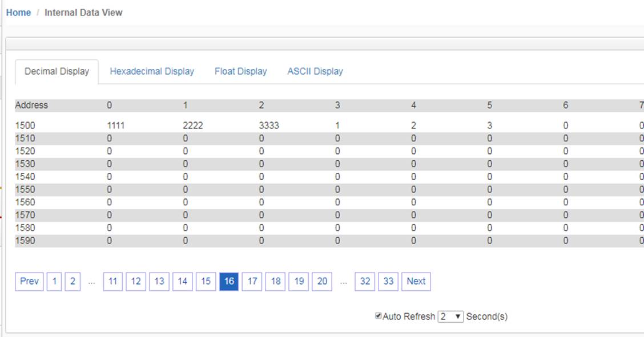
Task: Select the highlighted page 16 button
Action: point(229,282)
